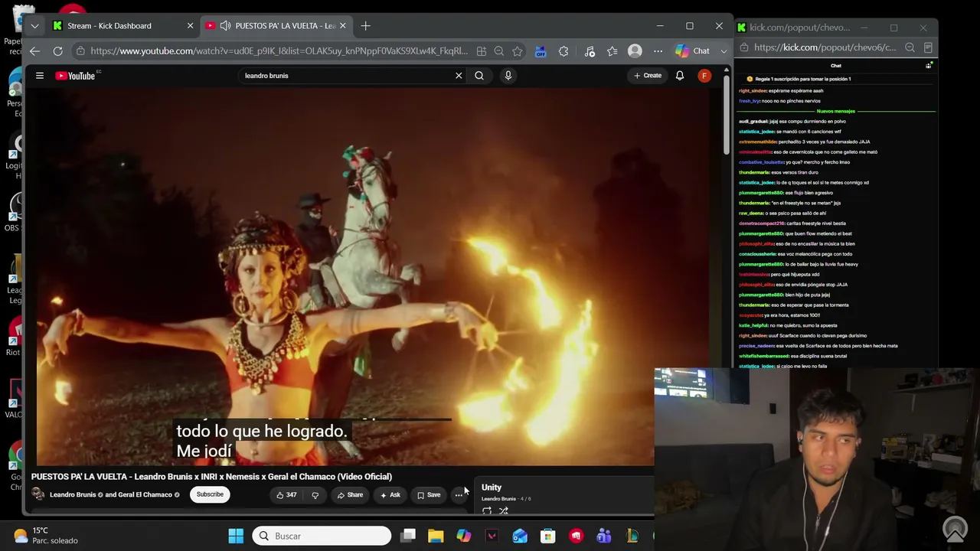
Task: Click the Unity playlist title
Action: [x=492, y=487]
